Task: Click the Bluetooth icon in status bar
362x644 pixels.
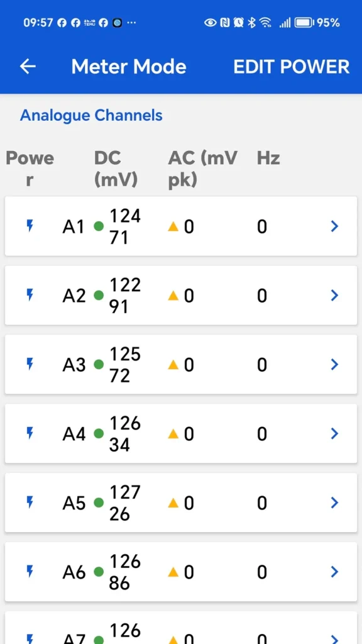Action: (252, 23)
